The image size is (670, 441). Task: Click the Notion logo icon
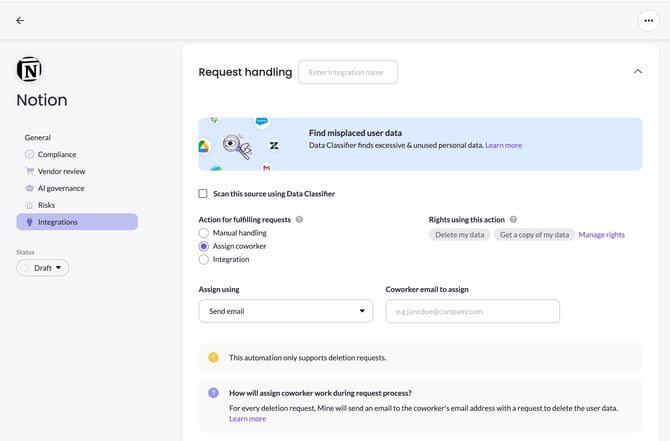click(29, 69)
